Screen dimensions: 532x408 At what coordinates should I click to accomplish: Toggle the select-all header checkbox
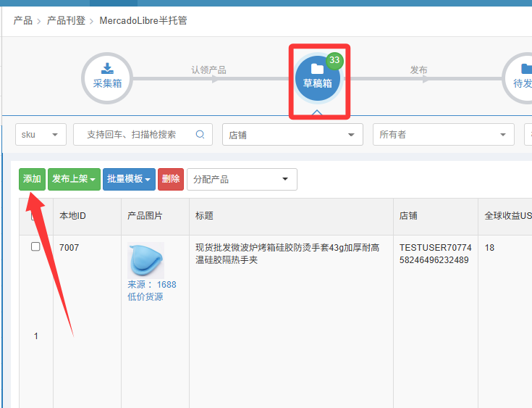click(x=35, y=215)
